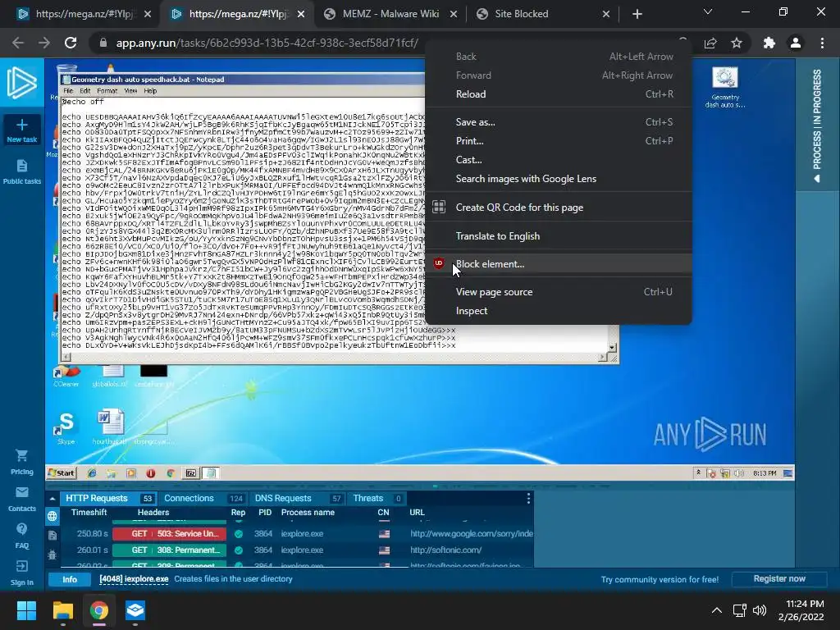
Task: Start a New task in sidebar
Action: pyautogui.click(x=22, y=130)
